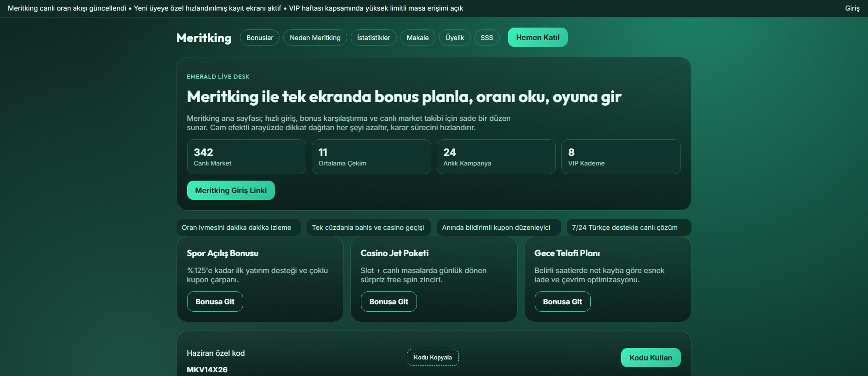The width and height of the screenshot is (868, 376).
Task: Click the main headline 'Meritking ile tek ekranda bonus planla'
Action: click(404, 97)
